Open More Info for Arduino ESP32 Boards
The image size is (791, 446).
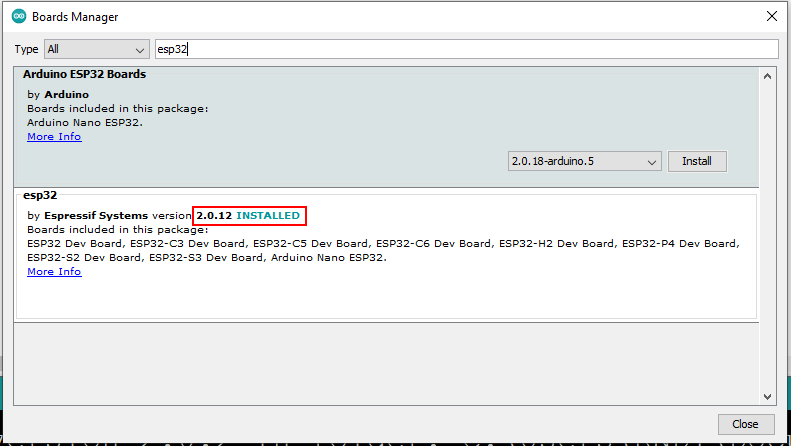click(x=54, y=137)
